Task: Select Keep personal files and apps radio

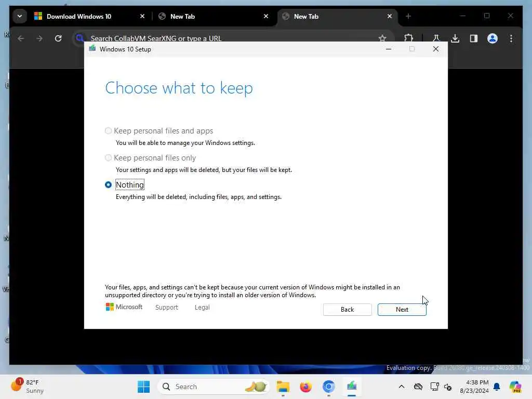Action: click(x=108, y=131)
